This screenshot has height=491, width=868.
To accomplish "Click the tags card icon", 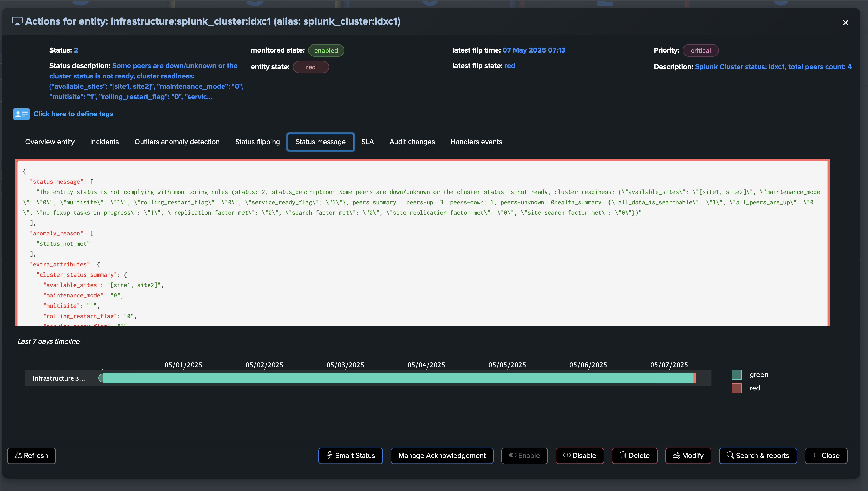I will point(21,114).
